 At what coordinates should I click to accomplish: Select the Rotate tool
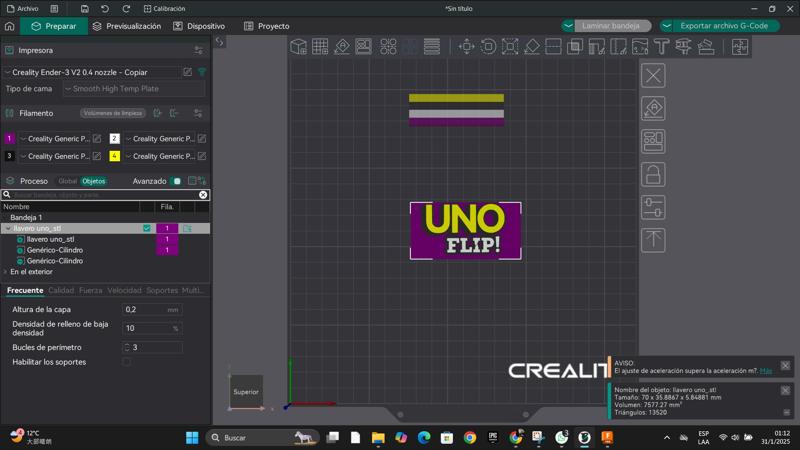488,46
